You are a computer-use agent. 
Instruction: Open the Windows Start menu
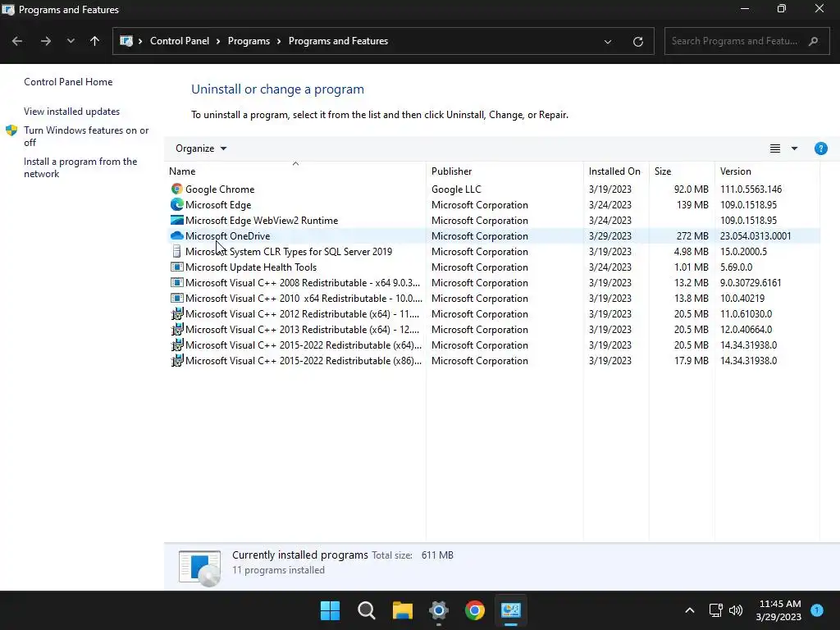(330, 610)
